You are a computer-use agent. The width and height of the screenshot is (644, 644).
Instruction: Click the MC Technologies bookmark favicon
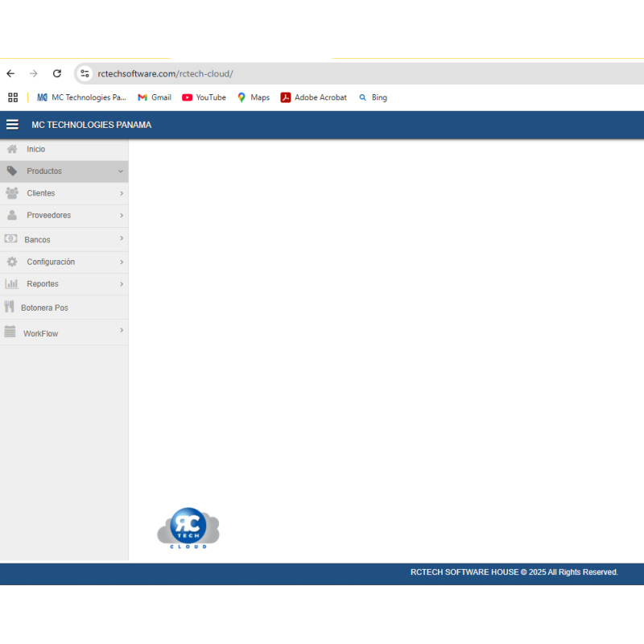(x=42, y=97)
